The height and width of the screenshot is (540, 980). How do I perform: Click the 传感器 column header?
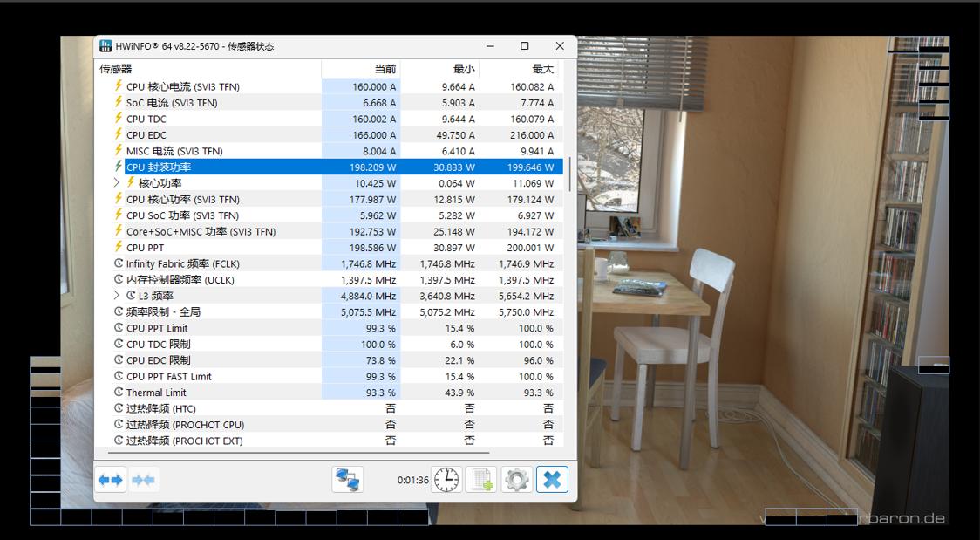point(208,69)
